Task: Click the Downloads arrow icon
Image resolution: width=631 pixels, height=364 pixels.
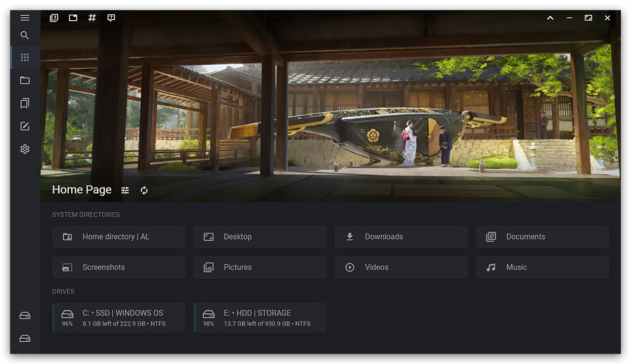Action: coord(349,237)
